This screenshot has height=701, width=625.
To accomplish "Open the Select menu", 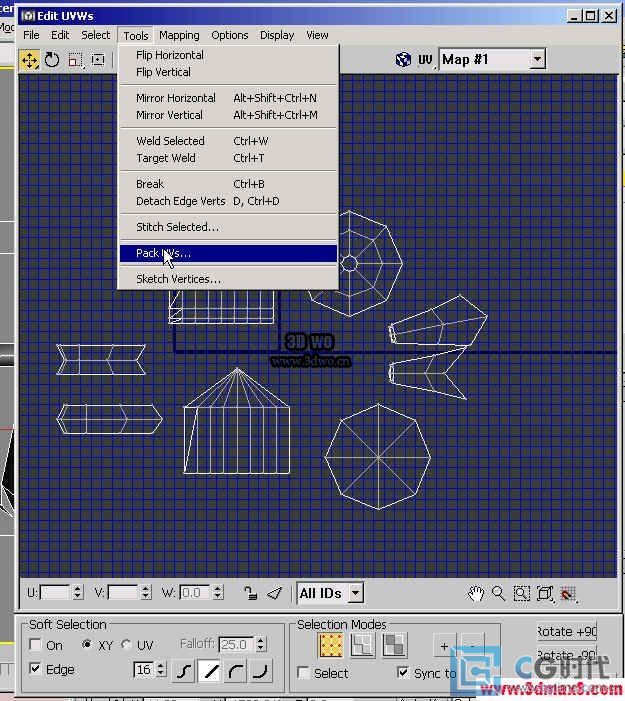I will 95,35.
